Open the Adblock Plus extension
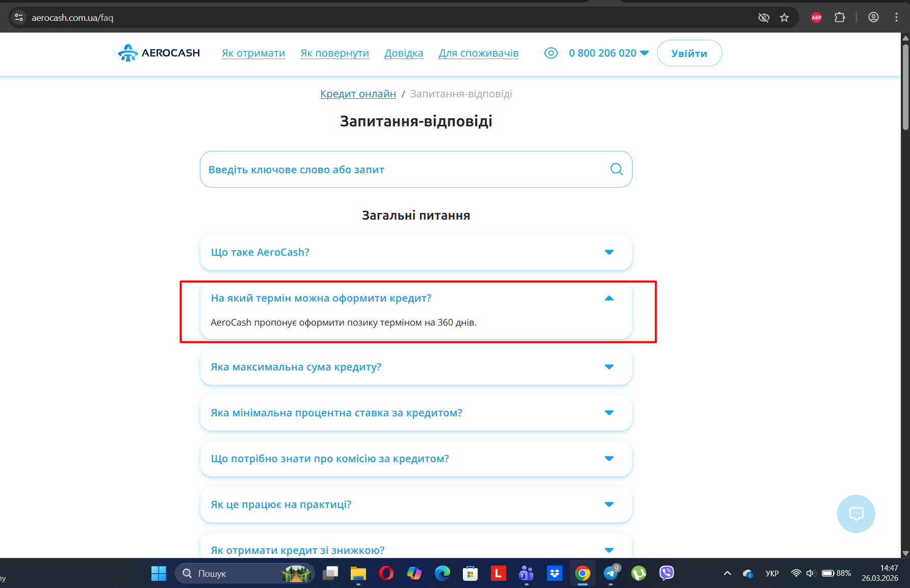Viewport: 910px width, 588px height. (817, 18)
